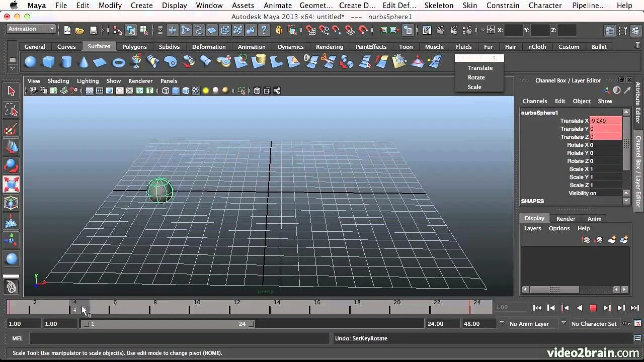644x362 pixels.
Task: Switch to the Curves shelf tab
Action: tap(66, 47)
